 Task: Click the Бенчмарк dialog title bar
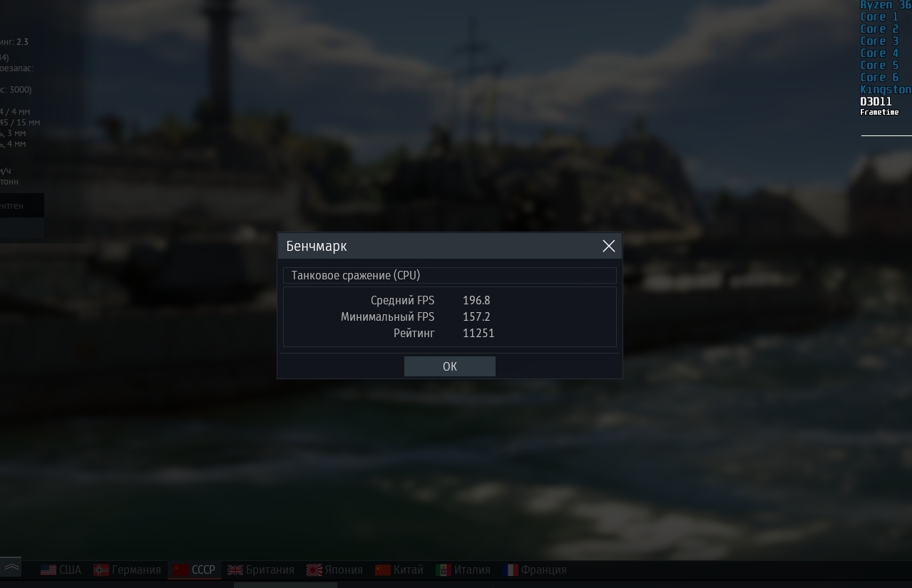click(x=449, y=246)
